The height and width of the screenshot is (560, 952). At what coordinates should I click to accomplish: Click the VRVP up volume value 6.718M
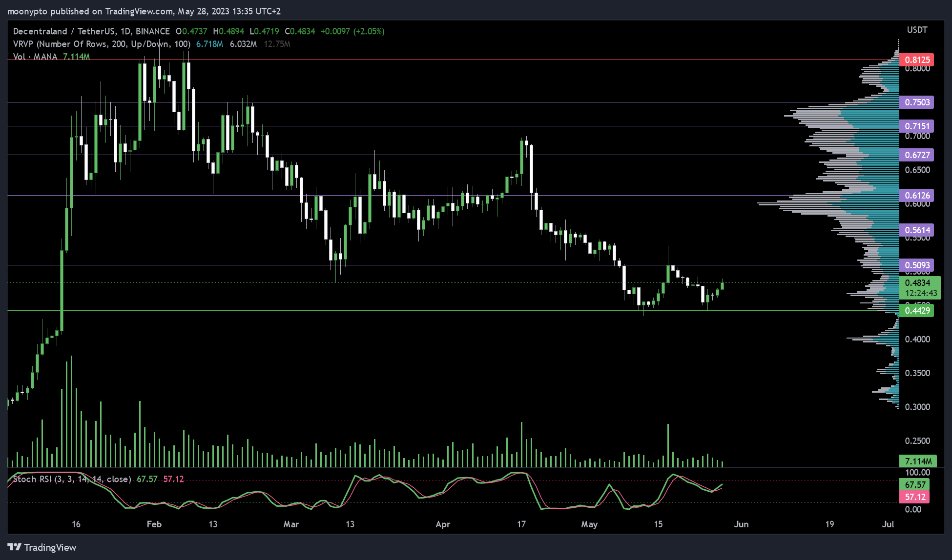pos(209,44)
